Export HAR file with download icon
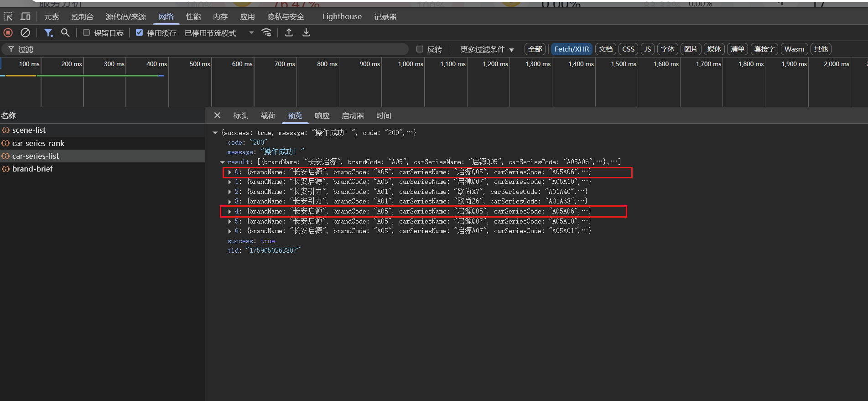Viewport: 868px width, 401px height. pyautogui.click(x=306, y=33)
